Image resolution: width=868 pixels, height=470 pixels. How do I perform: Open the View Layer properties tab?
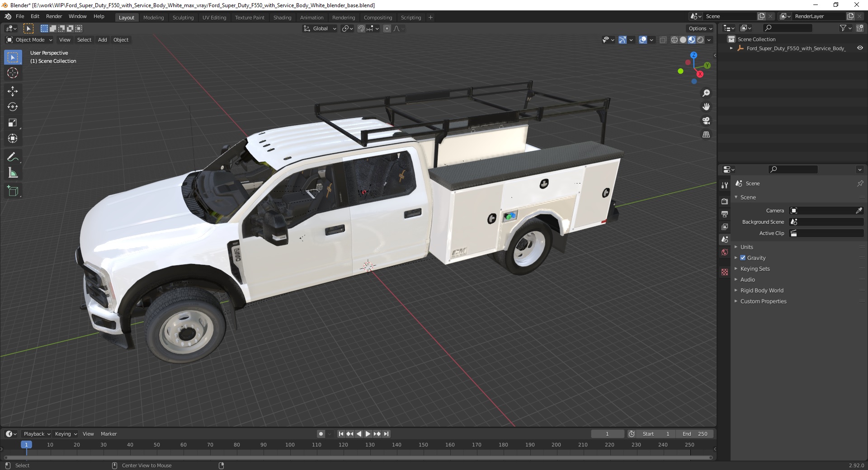tap(725, 226)
